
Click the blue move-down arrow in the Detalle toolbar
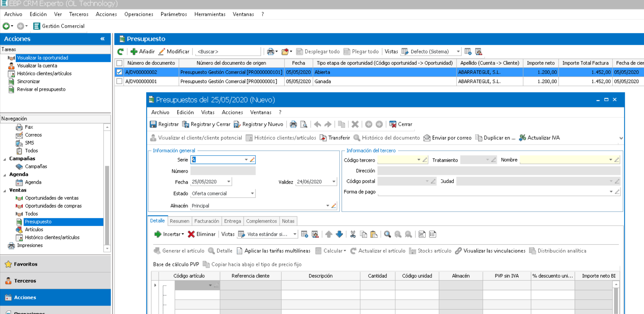tap(339, 234)
